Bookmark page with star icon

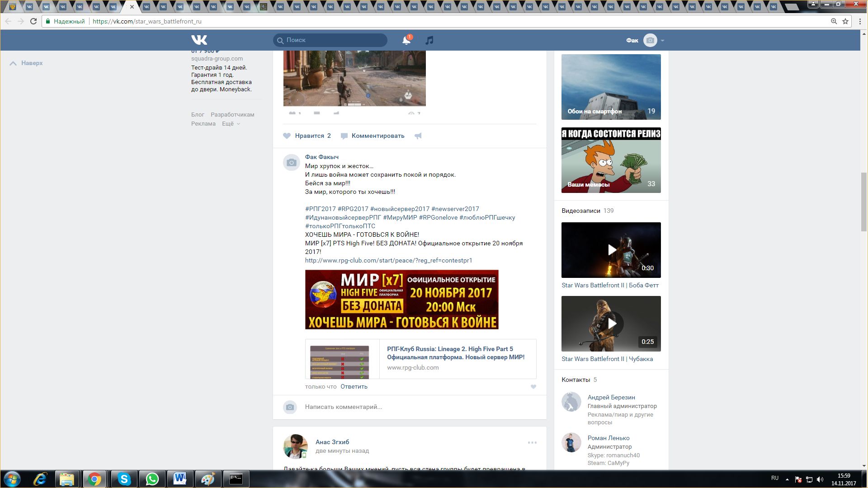[845, 21]
